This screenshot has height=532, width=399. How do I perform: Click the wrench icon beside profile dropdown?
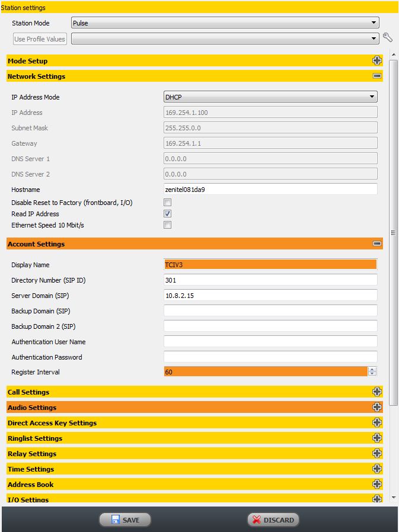(x=388, y=39)
